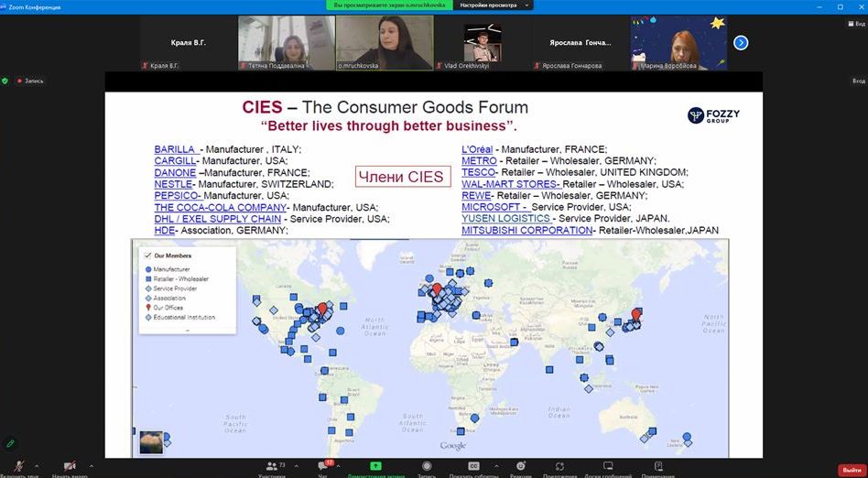
Task: Open the reactions icon
Action: tap(520, 466)
